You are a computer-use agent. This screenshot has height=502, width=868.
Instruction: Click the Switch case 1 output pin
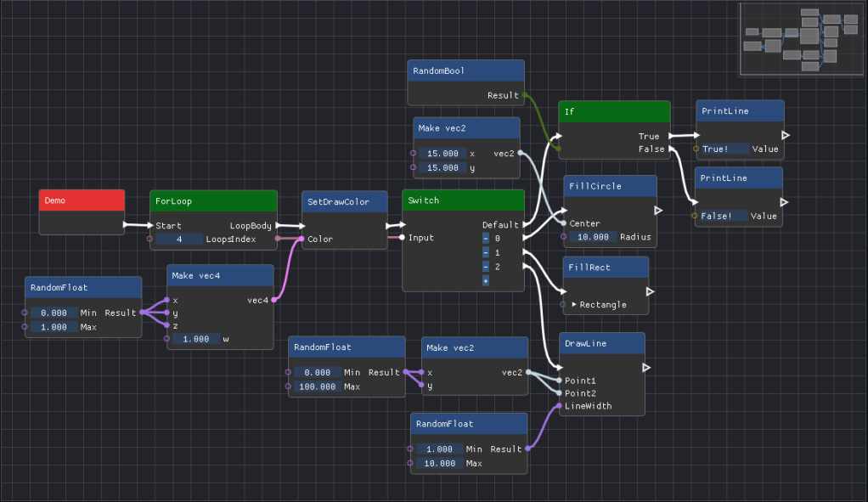(525, 252)
